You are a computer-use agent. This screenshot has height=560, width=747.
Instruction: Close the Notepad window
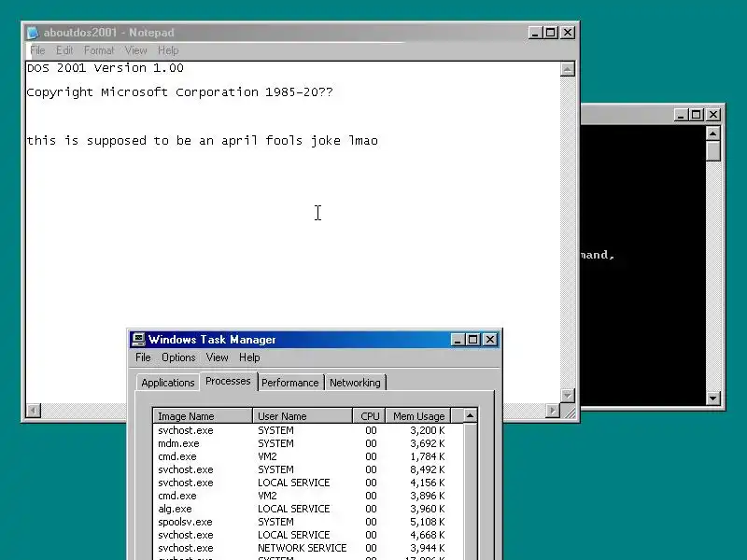(x=568, y=33)
